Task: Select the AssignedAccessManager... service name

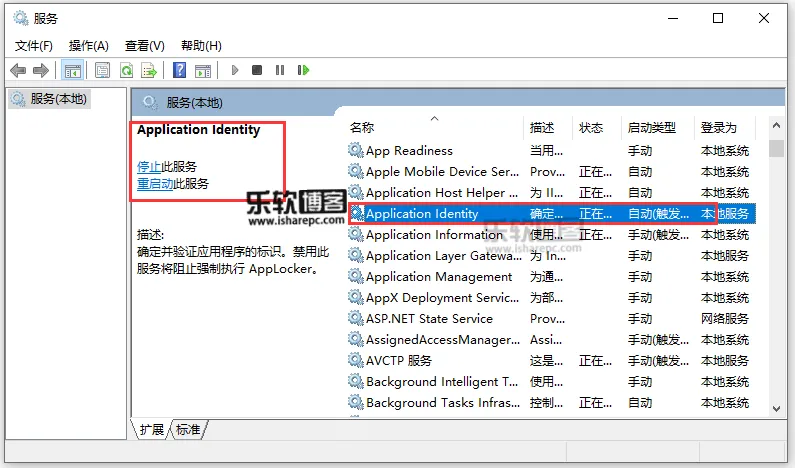Action: [443, 340]
